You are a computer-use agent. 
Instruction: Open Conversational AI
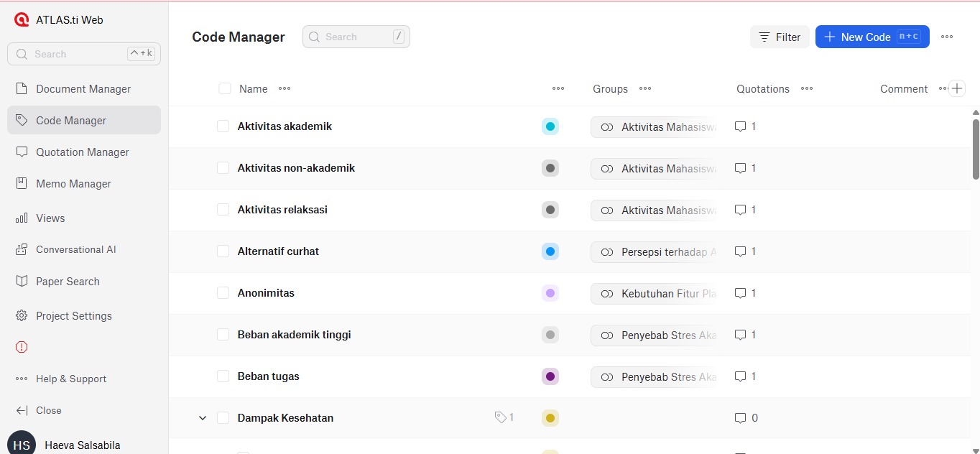[84, 250]
